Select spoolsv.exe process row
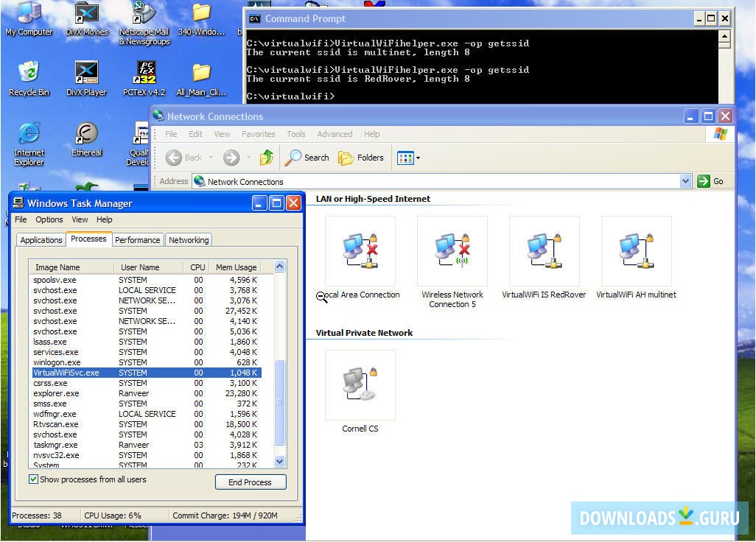This screenshot has width=756, height=542. (x=147, y=280)
